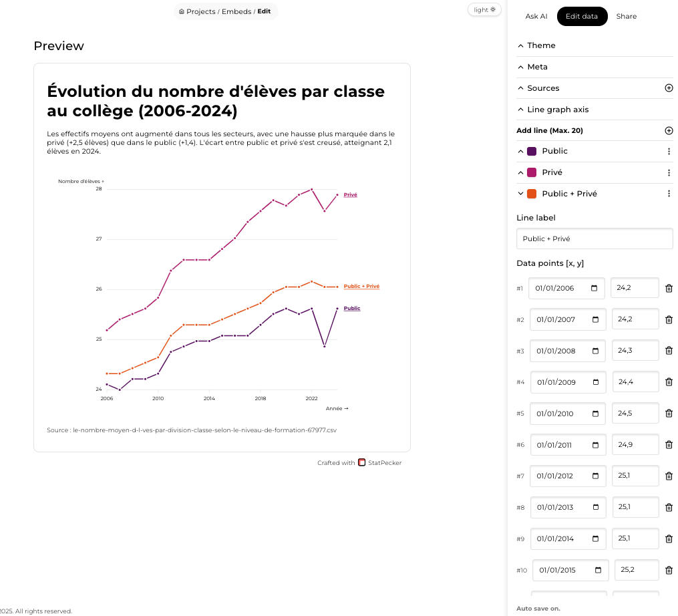Click the Privé color swatch

[532, 173]
